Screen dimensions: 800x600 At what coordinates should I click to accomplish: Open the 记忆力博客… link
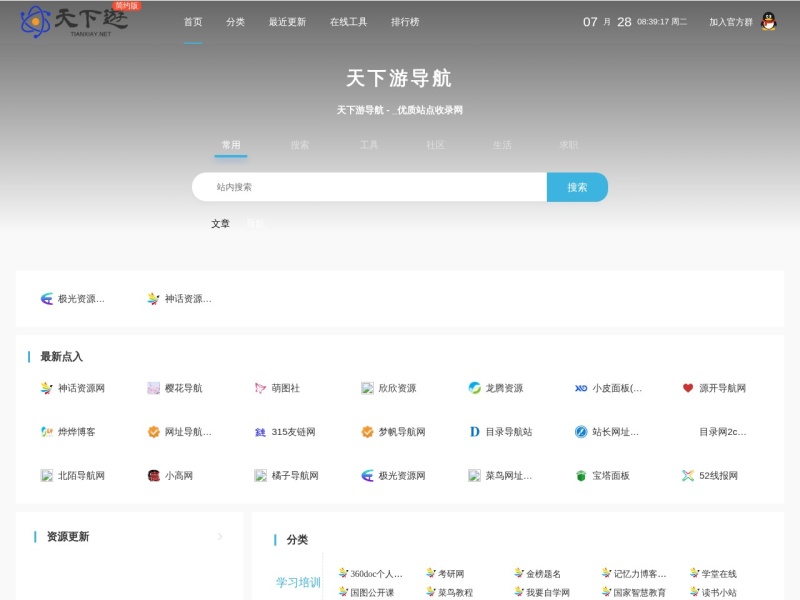[x=640, y=574]
